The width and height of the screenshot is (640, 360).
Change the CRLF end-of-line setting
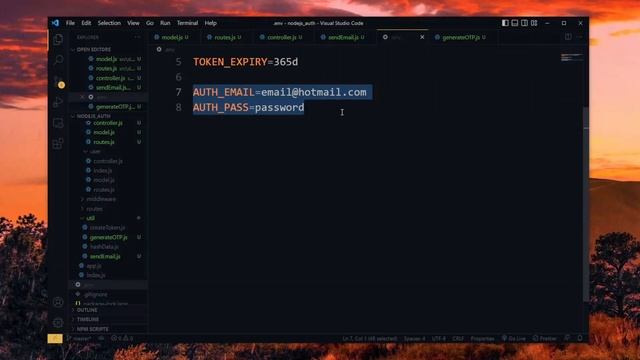(458, 338)
